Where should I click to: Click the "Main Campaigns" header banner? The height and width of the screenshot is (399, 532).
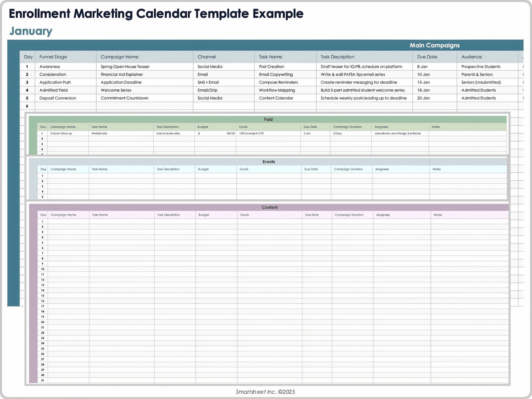[434, 45]
